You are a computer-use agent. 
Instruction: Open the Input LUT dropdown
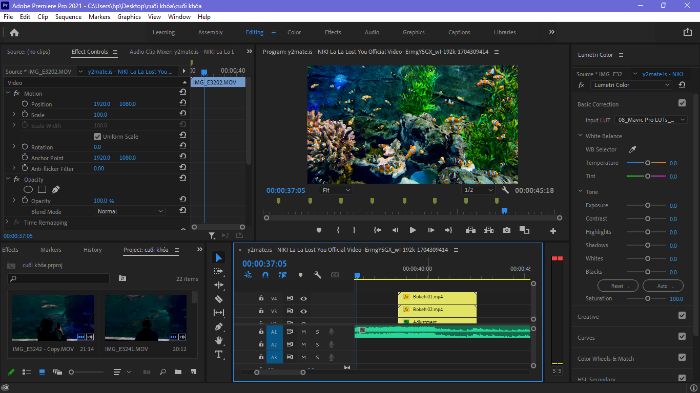(651, 120)
